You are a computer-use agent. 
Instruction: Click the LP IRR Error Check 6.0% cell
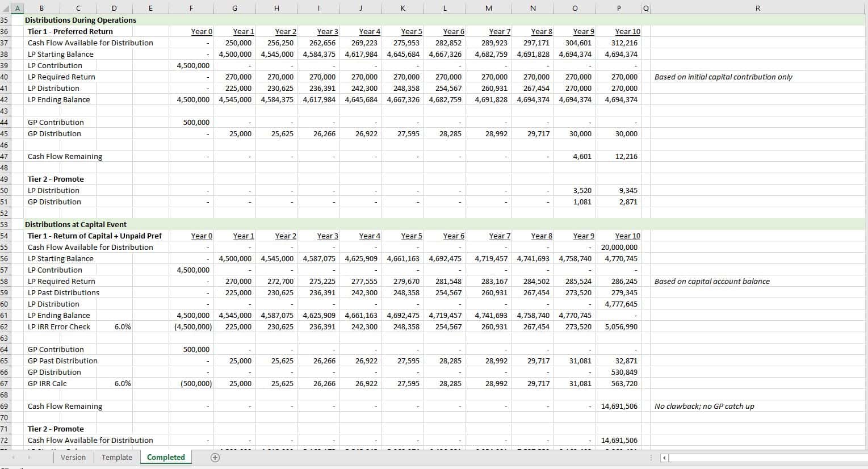pyautogui.click(x=123, y=326)
